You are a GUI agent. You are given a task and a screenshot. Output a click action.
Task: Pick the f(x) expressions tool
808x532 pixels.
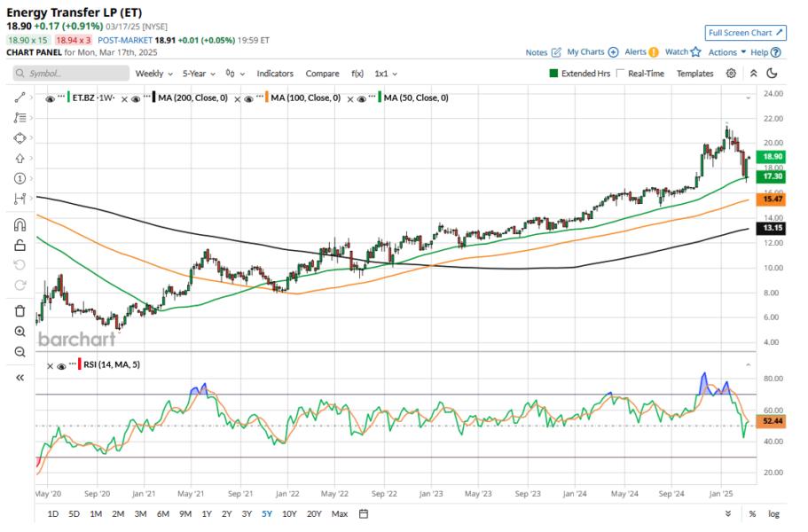(357, 74)
